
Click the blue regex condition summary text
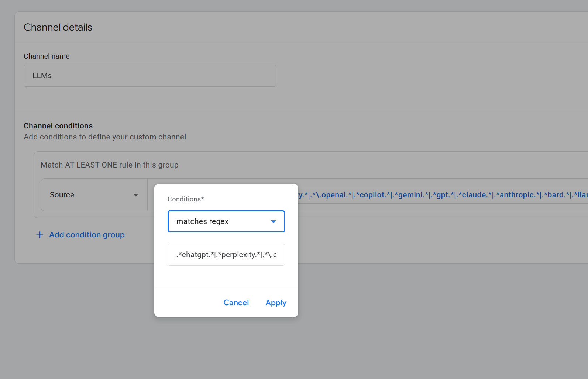[x=443, y=195]
